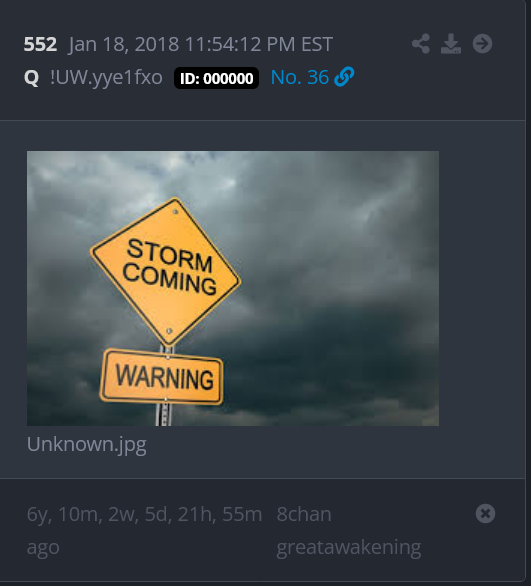The image size is (531, 586).
Task: Click the STORM COMING sign in image
Action: (x=166, y=271)
